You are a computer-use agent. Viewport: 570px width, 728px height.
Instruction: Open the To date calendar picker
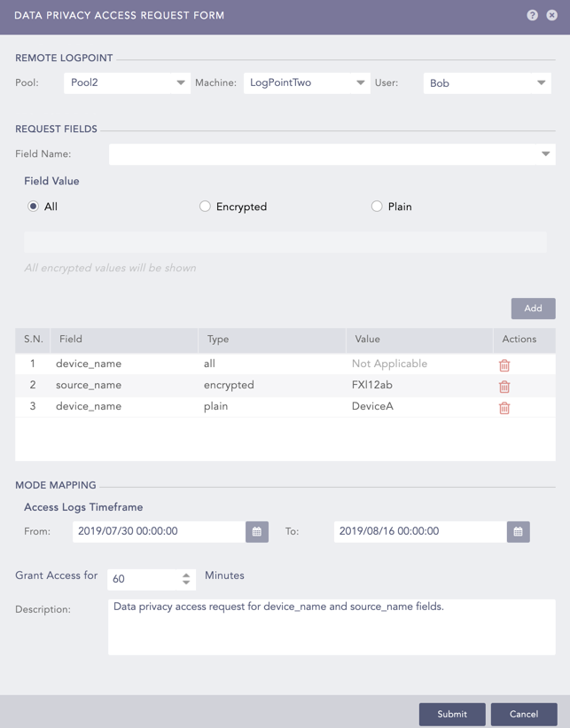[519, 531]
